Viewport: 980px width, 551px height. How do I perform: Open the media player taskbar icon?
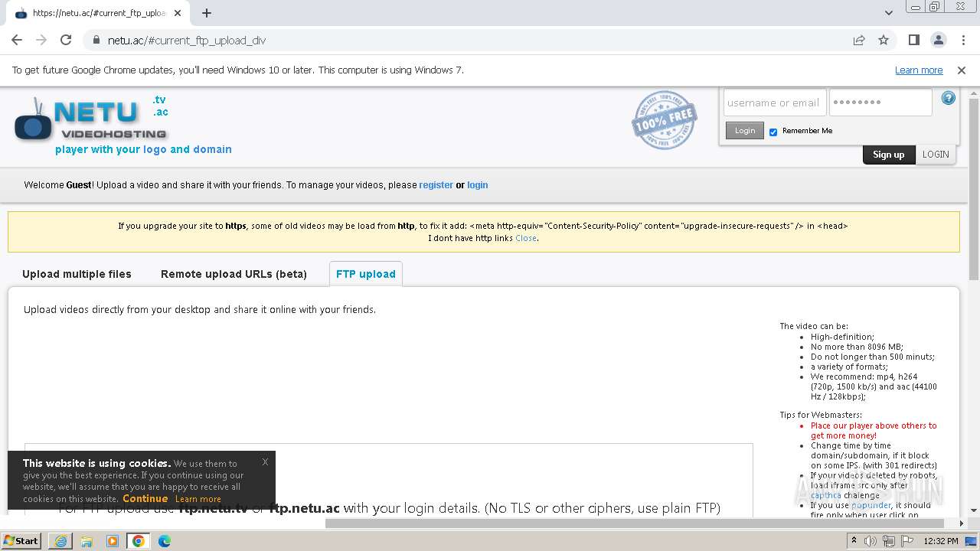[x=113, y=541]
